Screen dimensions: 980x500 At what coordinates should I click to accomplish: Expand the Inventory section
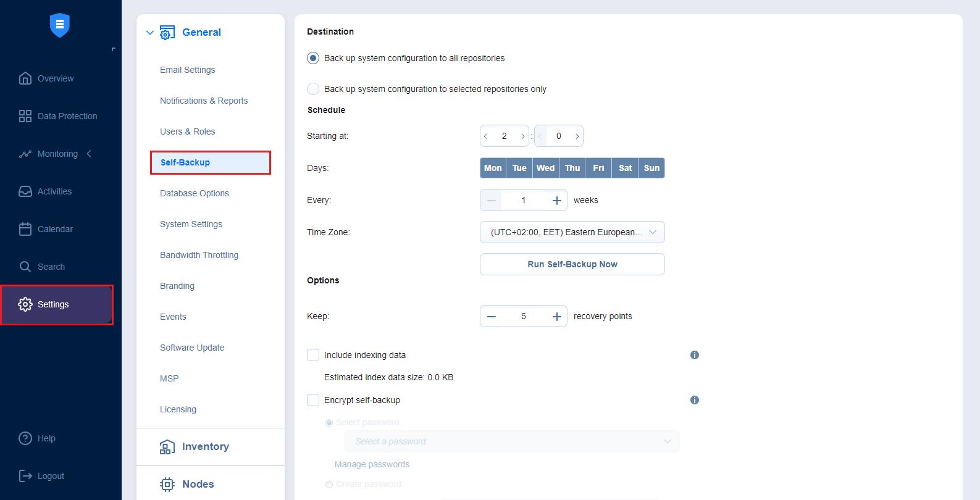(x=205, y=447)
